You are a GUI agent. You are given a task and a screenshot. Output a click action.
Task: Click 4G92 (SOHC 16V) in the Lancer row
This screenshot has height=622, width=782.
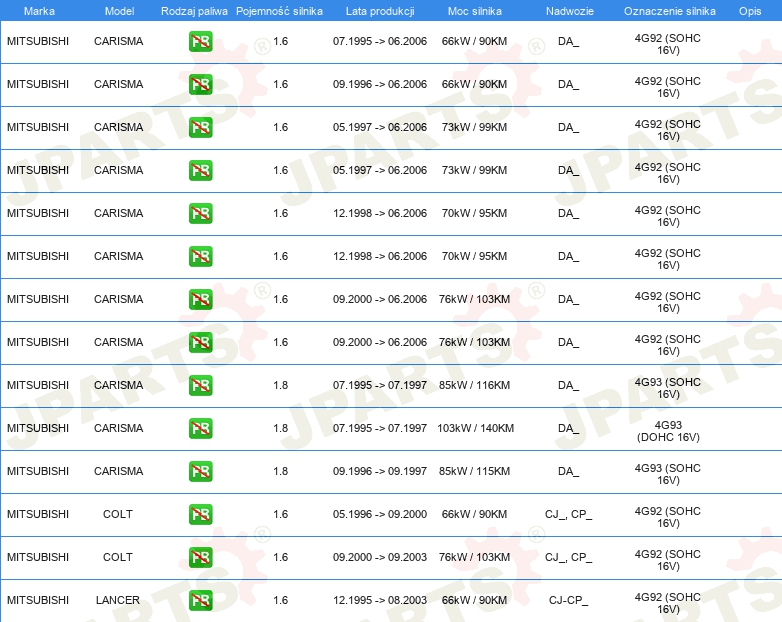click(x=668, y=603)
